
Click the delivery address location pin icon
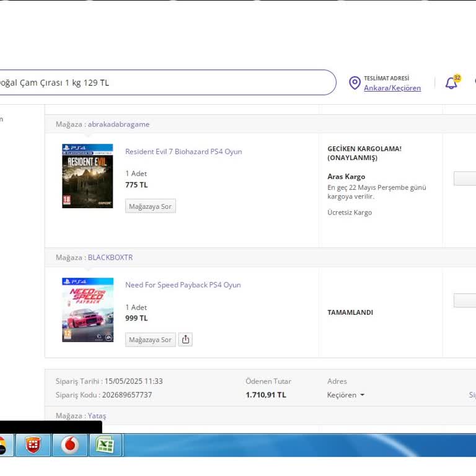[355, 83]
